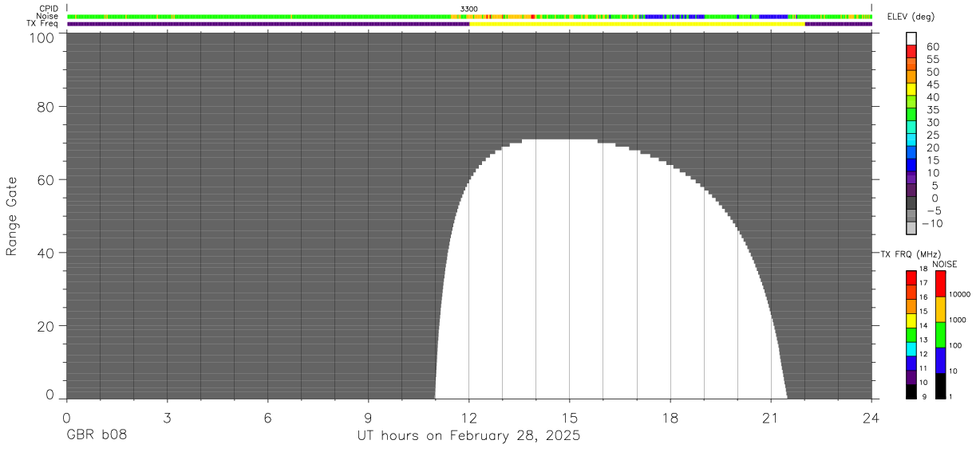This screenshot has width=980, height=452.
Task: Click the red swatch in NOISE colorbar
Action: click(940, 284)
